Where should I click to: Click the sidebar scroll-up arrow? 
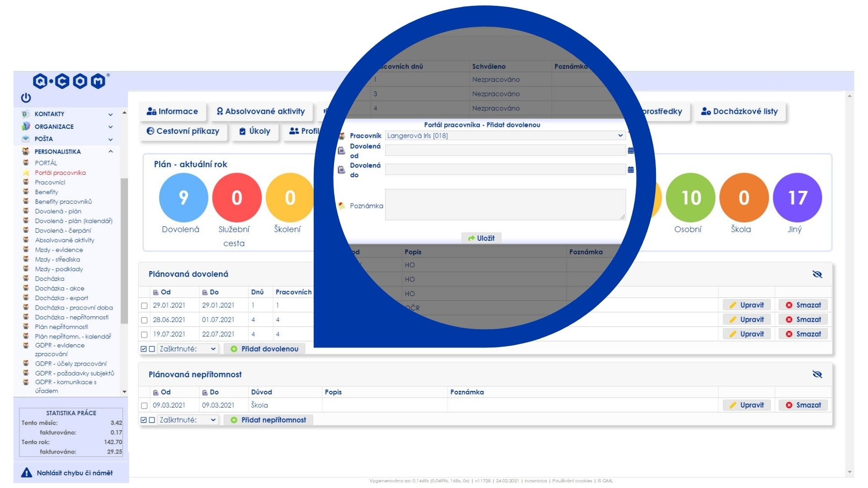pos(124,113)
